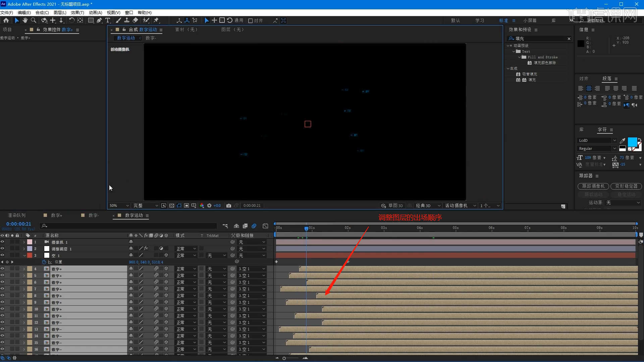The image size is (644, 362).
Task: Enable the 对齐 snapping checkbox
Action: coord(251,21)
